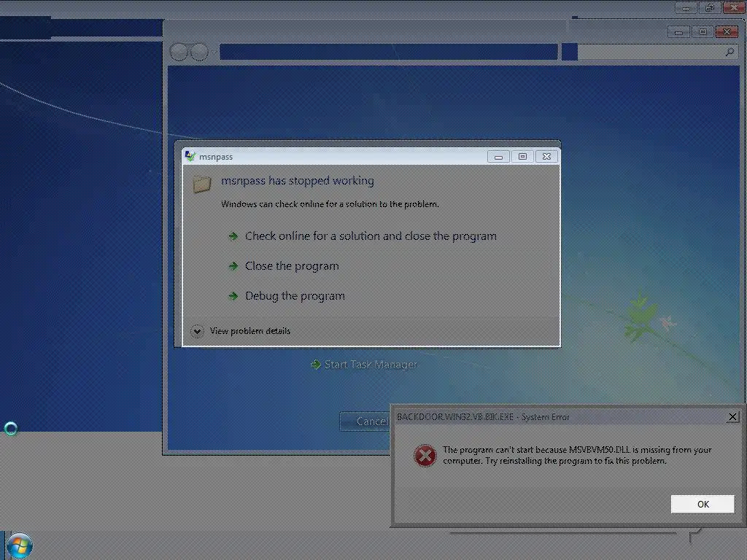747x560 pixels.
Task: Click 'Windows can check online for a solution' text
Action: [330, 204]
